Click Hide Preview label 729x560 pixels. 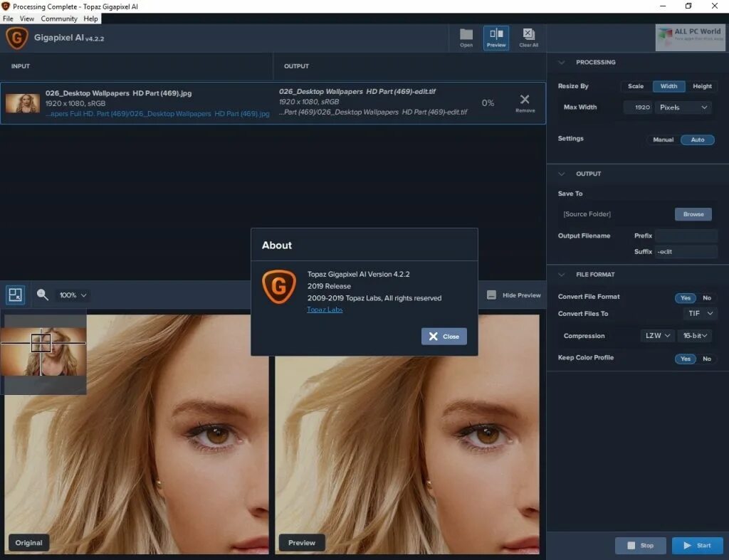pyautogui.click(x=522, y=295)
